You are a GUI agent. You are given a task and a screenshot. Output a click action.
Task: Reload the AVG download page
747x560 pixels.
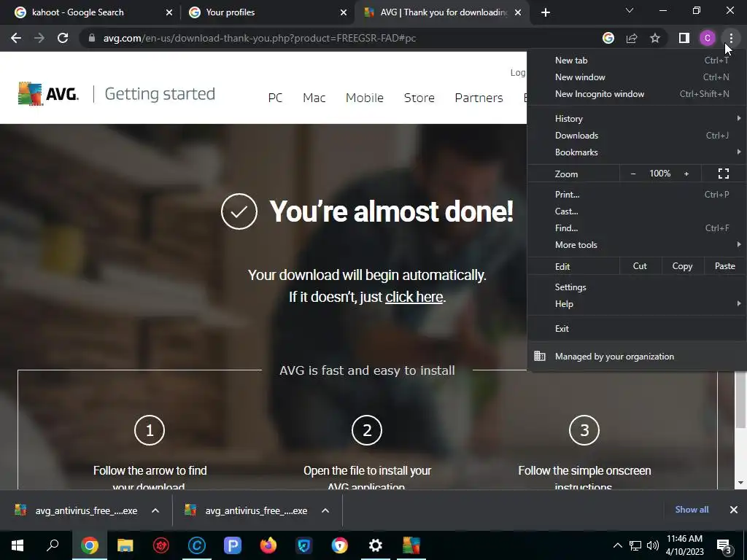(x=63, y=38)
